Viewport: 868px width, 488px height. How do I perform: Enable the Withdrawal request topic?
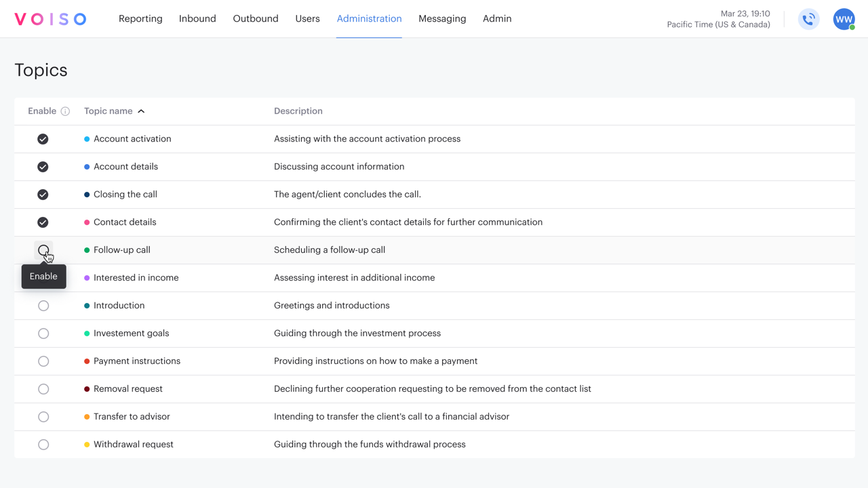tap(43, 445)
